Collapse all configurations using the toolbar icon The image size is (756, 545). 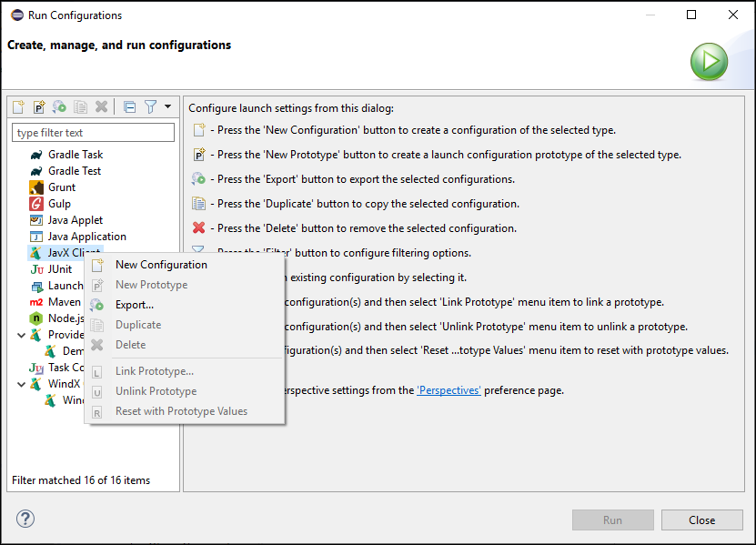tap(130, 106)
